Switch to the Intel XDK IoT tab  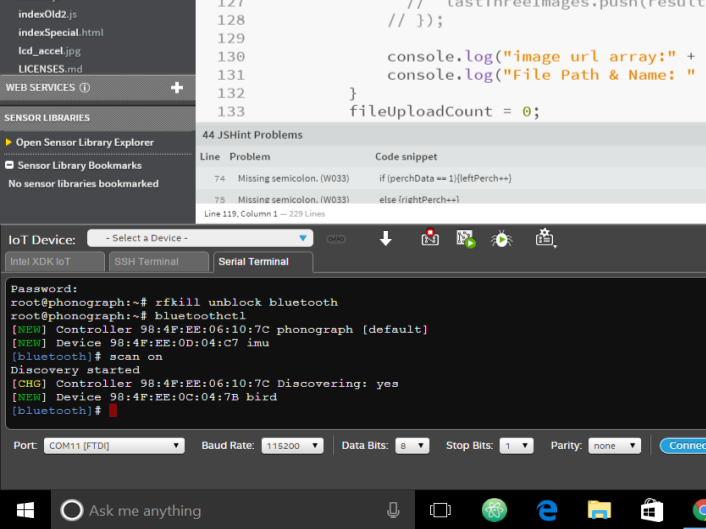[52, 262]
